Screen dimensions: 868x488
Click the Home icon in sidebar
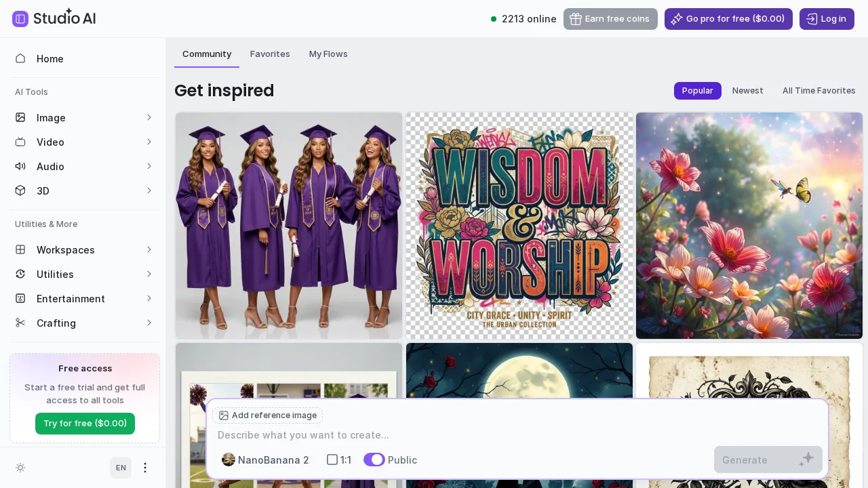click(20, 59)
